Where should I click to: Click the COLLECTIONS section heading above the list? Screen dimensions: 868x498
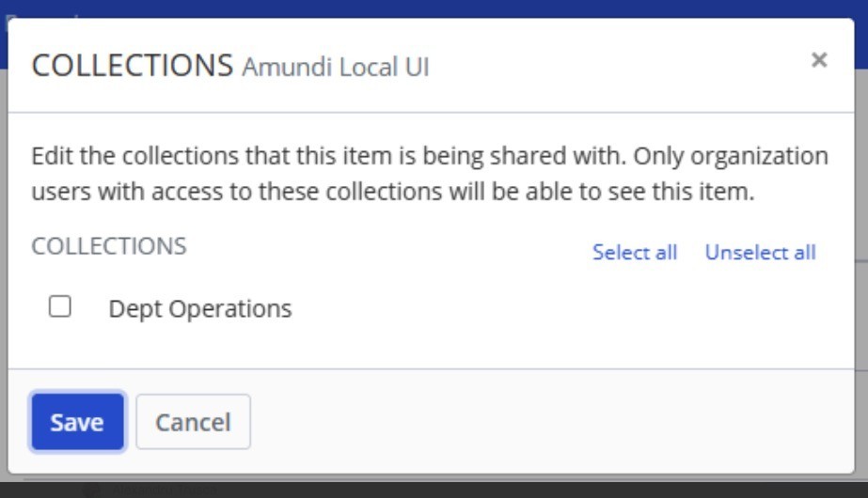coord(109,246)
